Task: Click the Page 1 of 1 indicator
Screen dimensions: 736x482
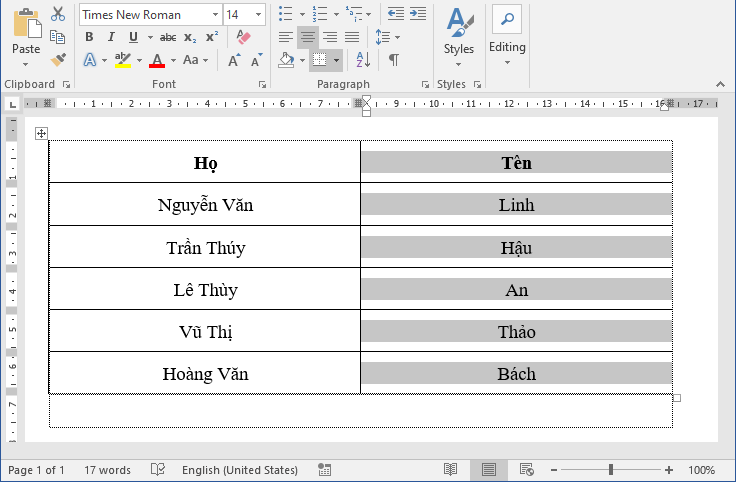Action: click(36, 470)
